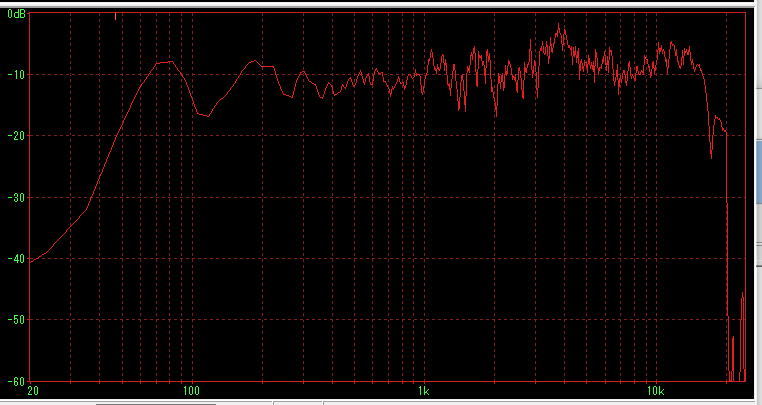
Task: Click the -20 level axis label
Action: click(x=16, y=136)
